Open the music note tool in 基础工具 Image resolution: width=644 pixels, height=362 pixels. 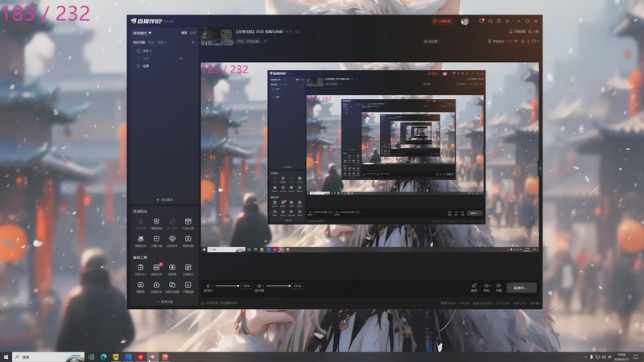coord(188,268)
